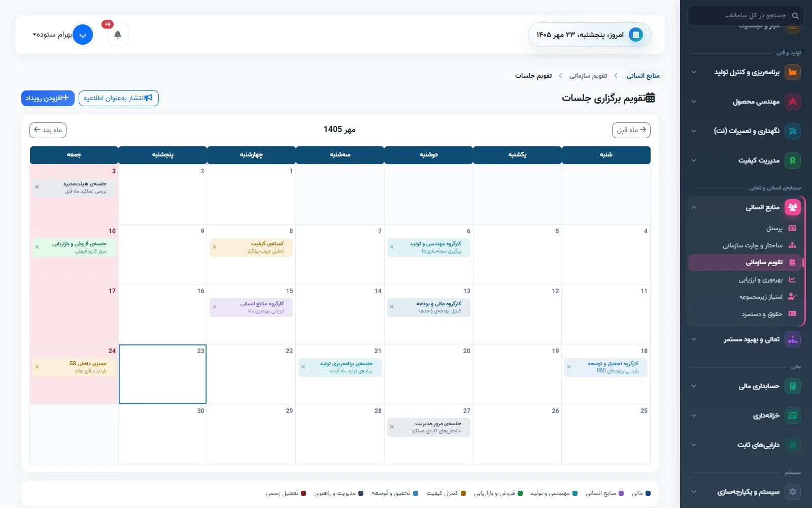Screen dimensions: 812x508
Task: Click the تعطیل رسمی legend color swatch
Action: 303,493
